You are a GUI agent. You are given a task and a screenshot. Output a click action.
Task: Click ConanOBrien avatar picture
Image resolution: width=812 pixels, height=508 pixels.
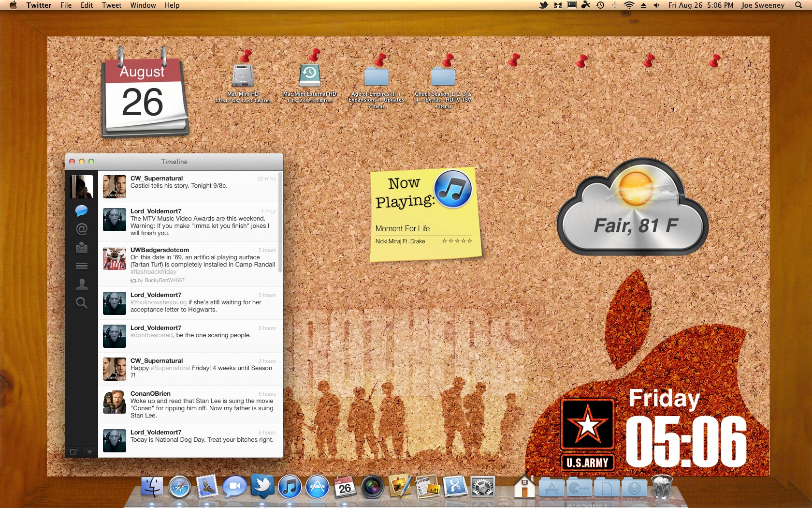pos(115,402)
